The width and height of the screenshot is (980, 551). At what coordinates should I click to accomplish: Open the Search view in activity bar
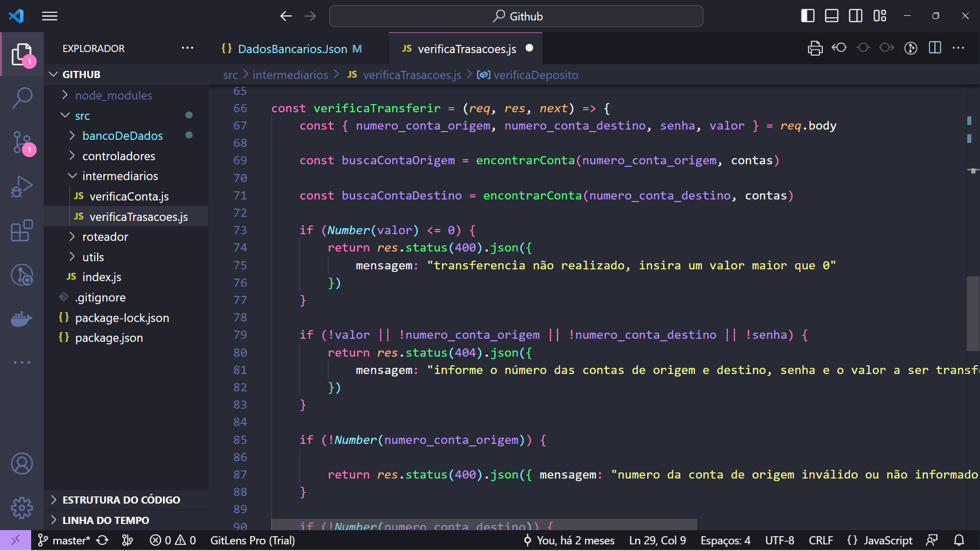[x=22, y=97]
